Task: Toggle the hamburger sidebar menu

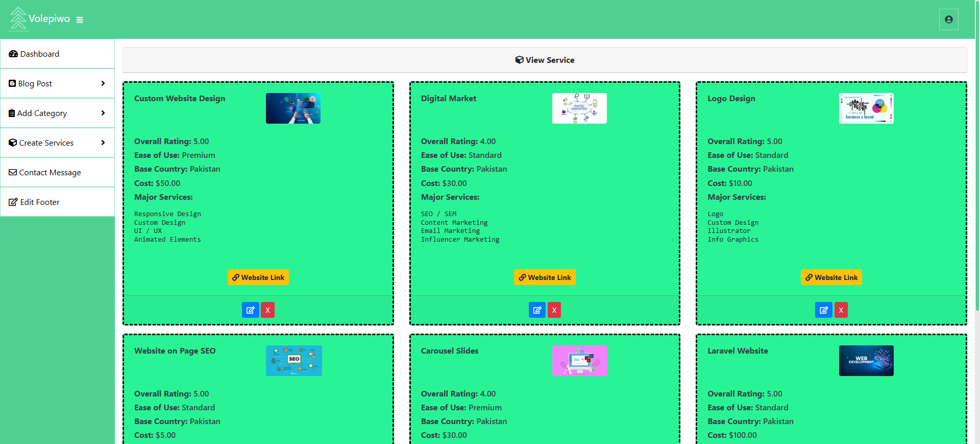Action: click(x=80, y=20)
